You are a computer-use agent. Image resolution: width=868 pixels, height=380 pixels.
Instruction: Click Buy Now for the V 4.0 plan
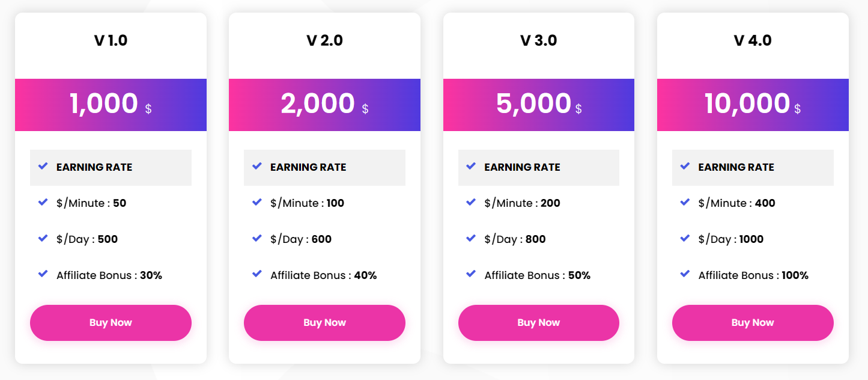click(753, 323)
